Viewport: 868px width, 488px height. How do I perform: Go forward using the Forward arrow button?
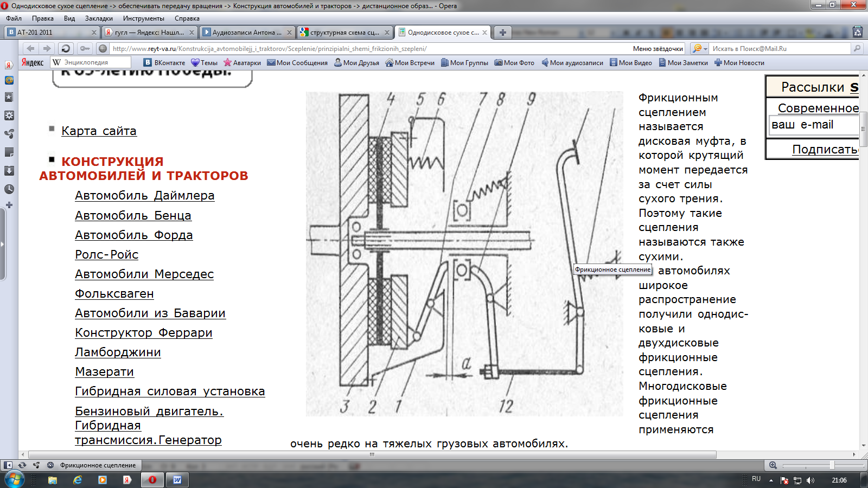pos(47,48)
